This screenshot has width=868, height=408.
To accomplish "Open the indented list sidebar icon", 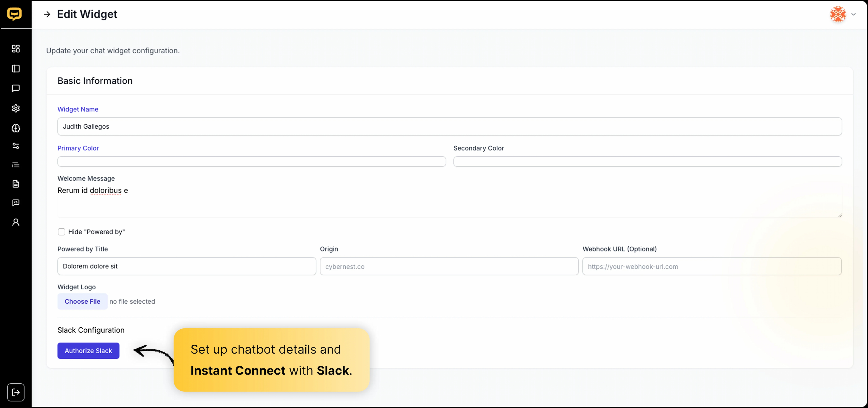I will (x=16, y=165).
